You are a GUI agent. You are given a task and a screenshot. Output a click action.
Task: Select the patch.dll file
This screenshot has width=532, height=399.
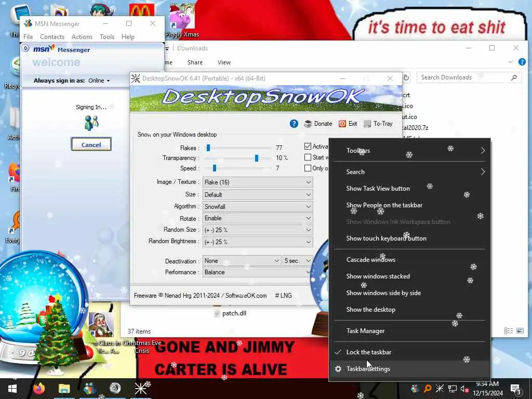point(230,313)
